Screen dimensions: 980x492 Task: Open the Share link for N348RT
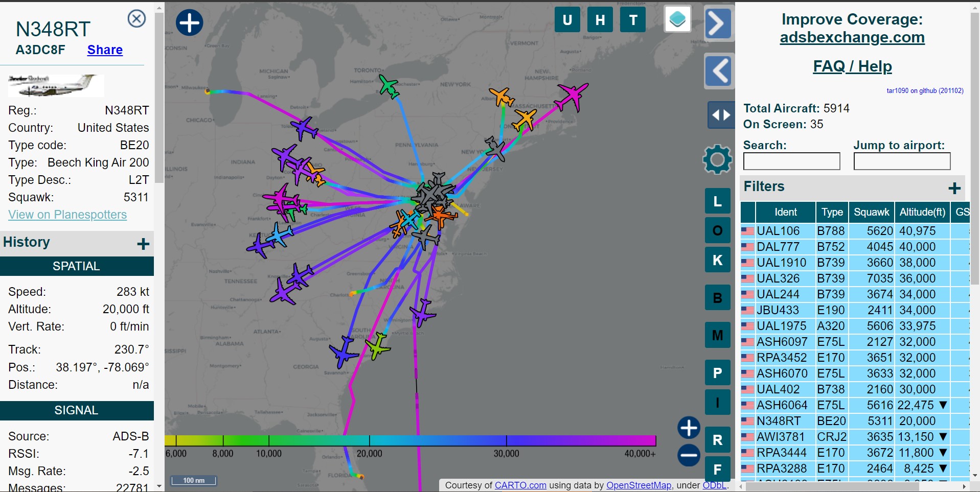click(x=105, y=50)
